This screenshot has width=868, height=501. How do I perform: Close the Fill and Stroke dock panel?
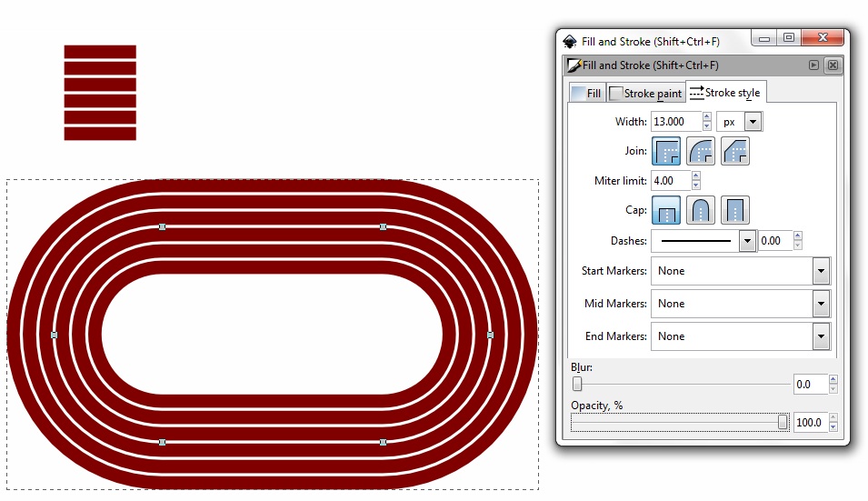832,65
